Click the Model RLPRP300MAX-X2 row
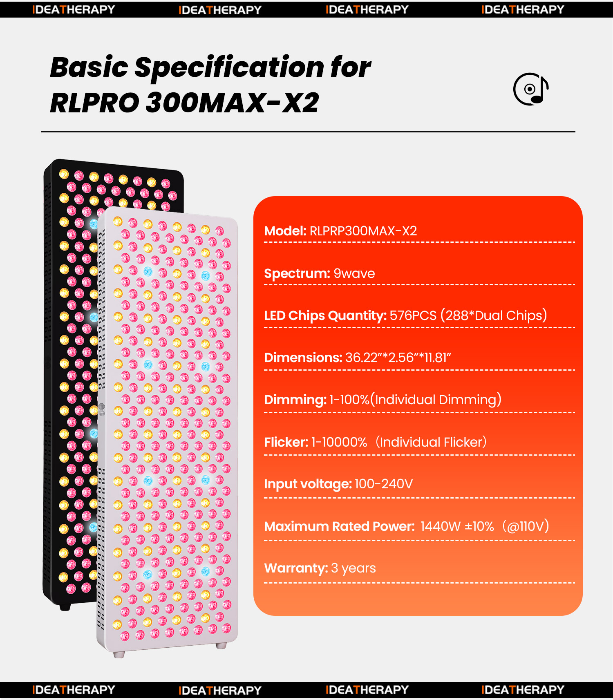The height and width of the screenshot is (700, 613). tap(340, 231)
